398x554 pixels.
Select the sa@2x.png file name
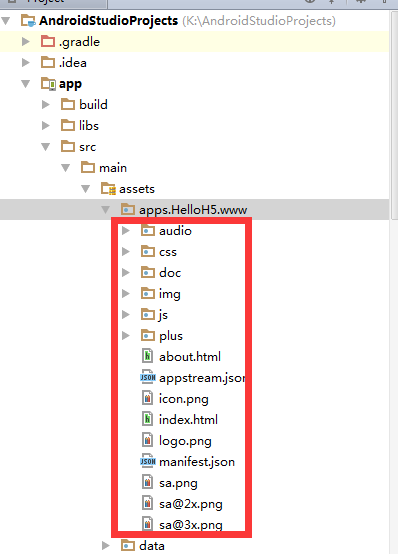click(x=191, y=504)
